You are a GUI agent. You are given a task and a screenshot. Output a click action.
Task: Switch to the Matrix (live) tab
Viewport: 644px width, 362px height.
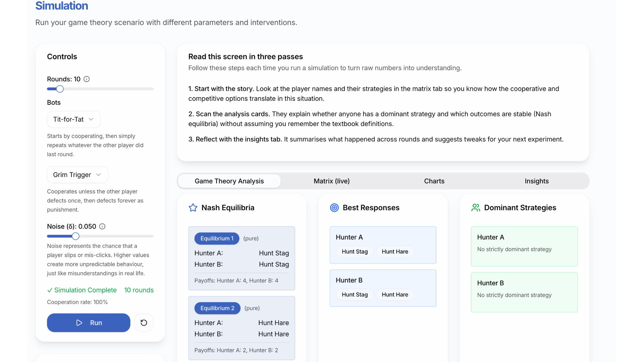[331, 181]
